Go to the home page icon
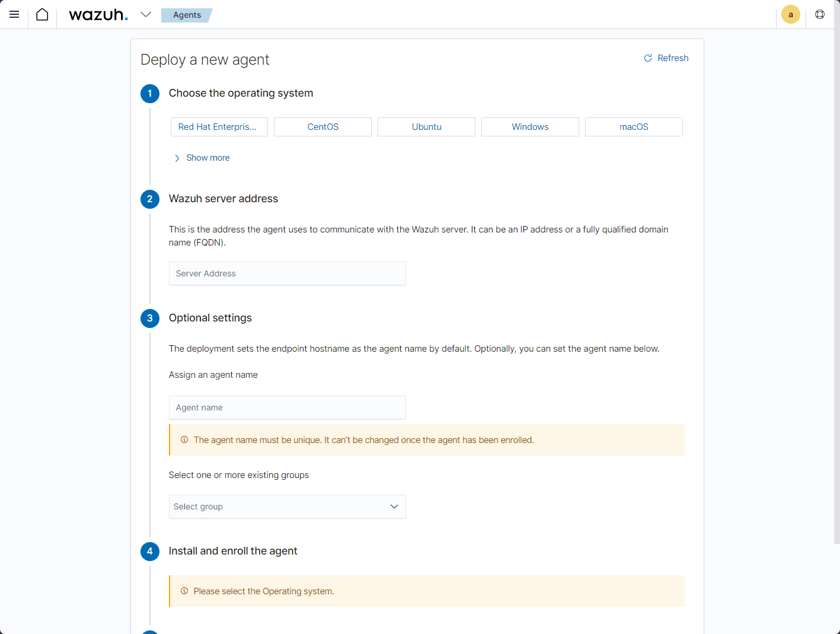Screen dimensions: 840x634 tap(42, 15)
